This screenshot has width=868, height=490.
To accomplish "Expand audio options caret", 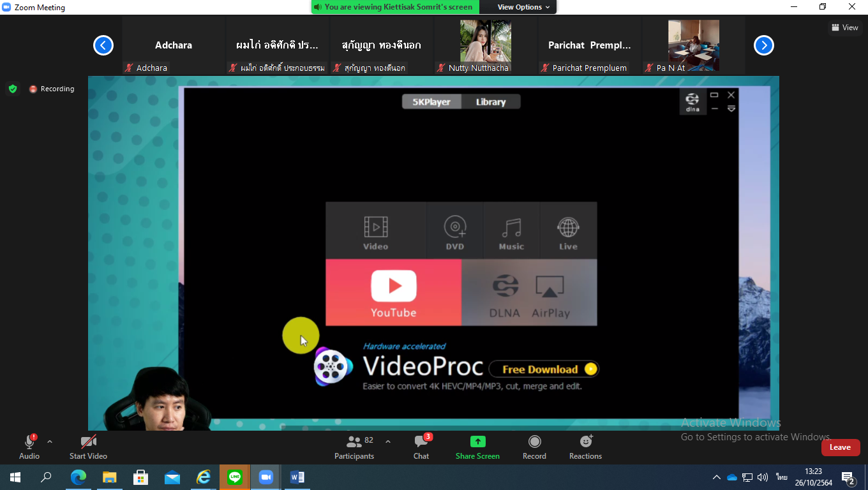I will 50,442.
